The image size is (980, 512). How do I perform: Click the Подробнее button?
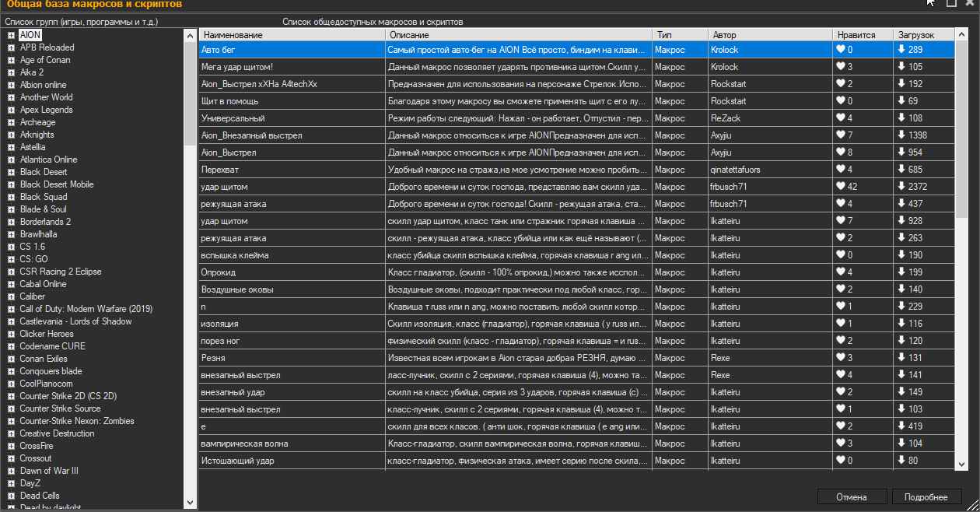coord(926,497)
